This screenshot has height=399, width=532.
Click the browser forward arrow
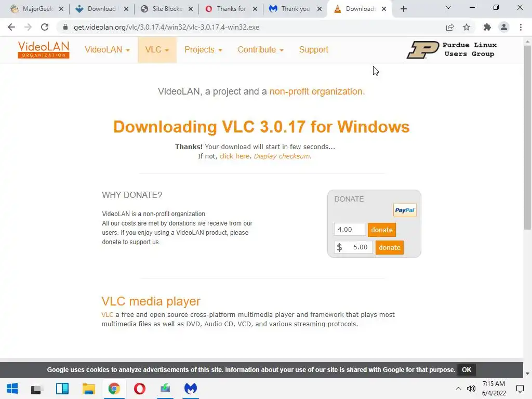tap(28, 27)
